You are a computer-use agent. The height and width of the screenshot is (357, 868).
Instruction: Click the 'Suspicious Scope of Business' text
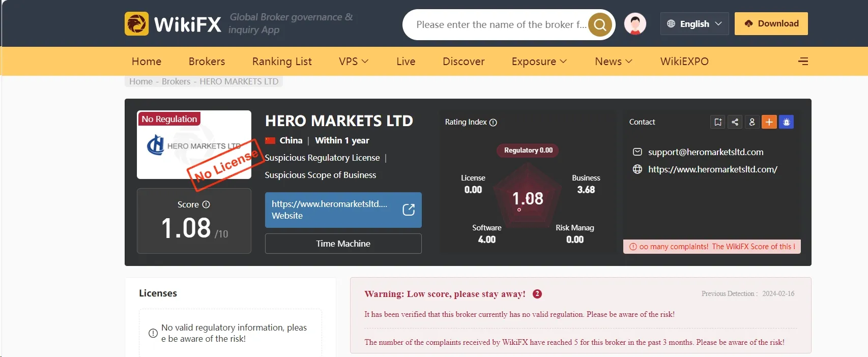[321, 175]
